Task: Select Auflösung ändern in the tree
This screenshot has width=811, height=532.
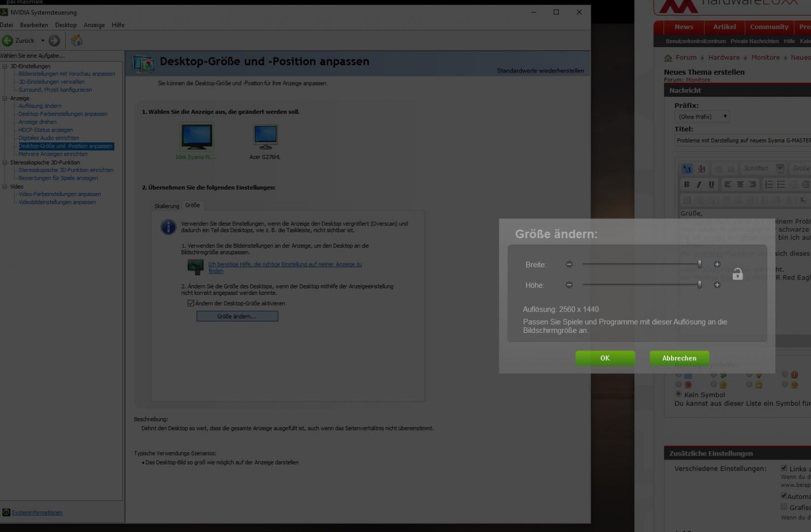Action: (x=40, y=106)
